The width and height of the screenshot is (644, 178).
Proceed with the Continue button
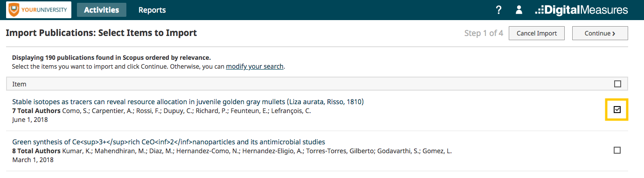(600, 33)
